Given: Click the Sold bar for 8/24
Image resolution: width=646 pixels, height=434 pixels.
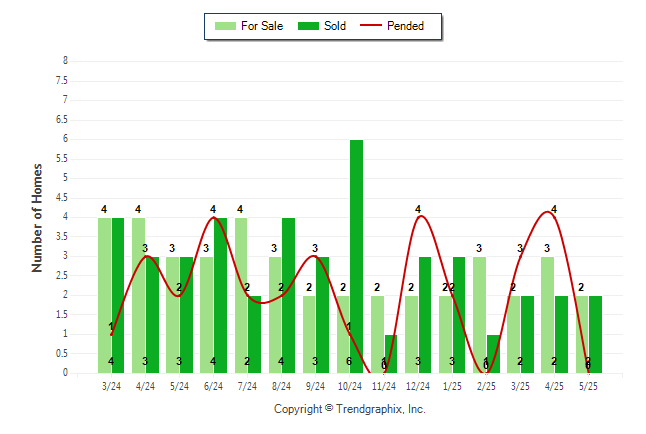Looking at the screenshot, I should pos(288,296).
